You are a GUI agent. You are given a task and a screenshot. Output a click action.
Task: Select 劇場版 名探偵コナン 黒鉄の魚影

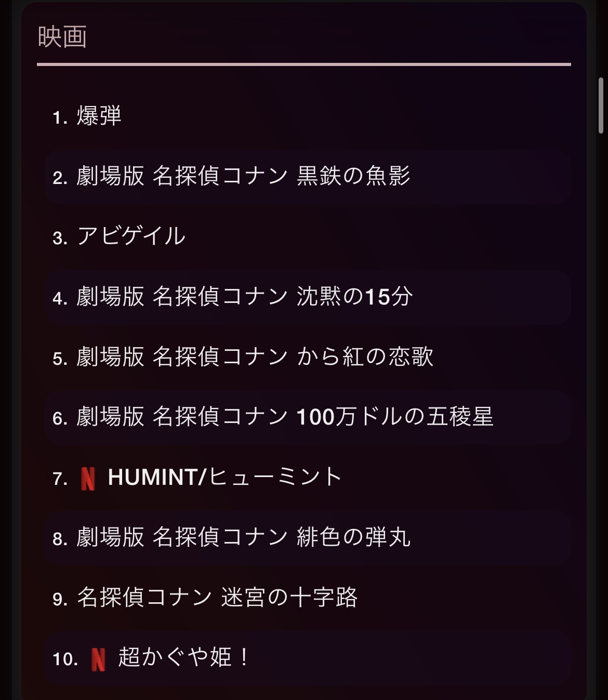[x=243, y=177]
